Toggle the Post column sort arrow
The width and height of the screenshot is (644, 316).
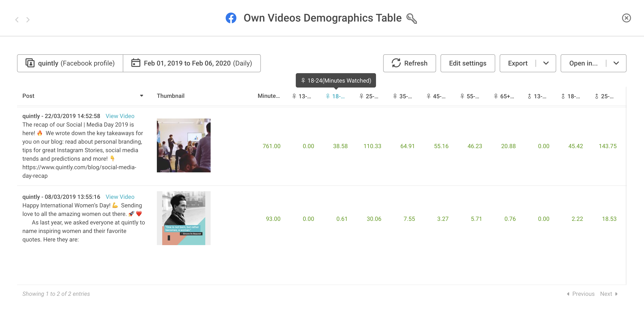141,96
